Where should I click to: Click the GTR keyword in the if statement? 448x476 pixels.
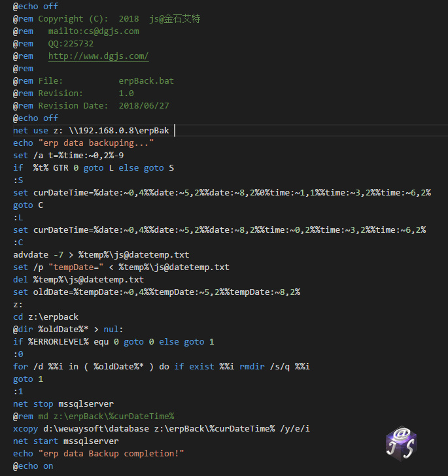(60, 168)
